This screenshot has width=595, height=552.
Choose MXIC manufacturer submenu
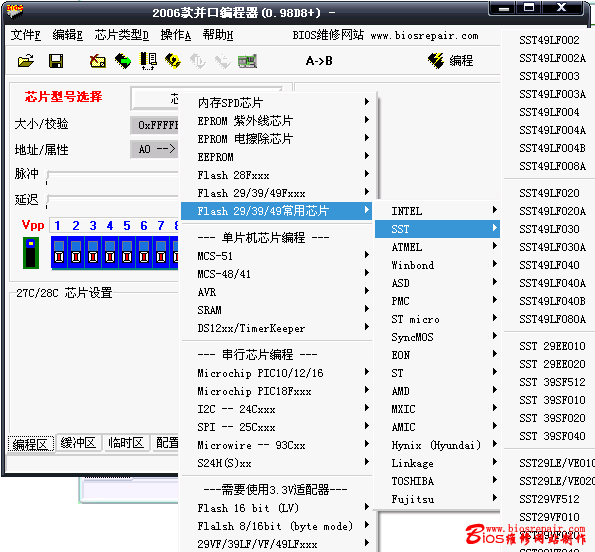[x=437, y=409]
